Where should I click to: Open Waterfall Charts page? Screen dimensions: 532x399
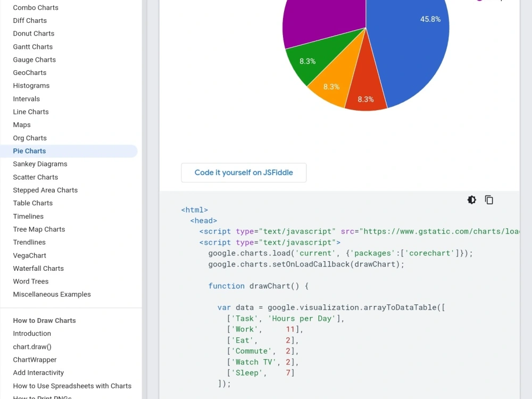point(38,268)
